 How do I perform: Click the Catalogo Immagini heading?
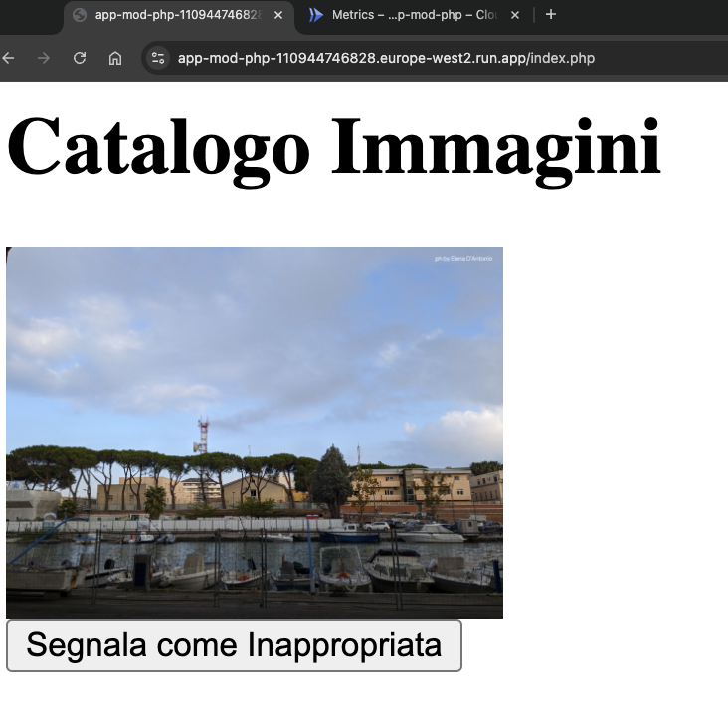(x=334, y=147)
